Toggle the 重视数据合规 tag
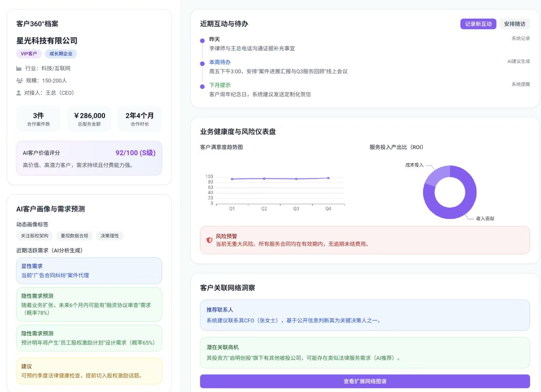 pyautogui.click(x=74, y=236)
